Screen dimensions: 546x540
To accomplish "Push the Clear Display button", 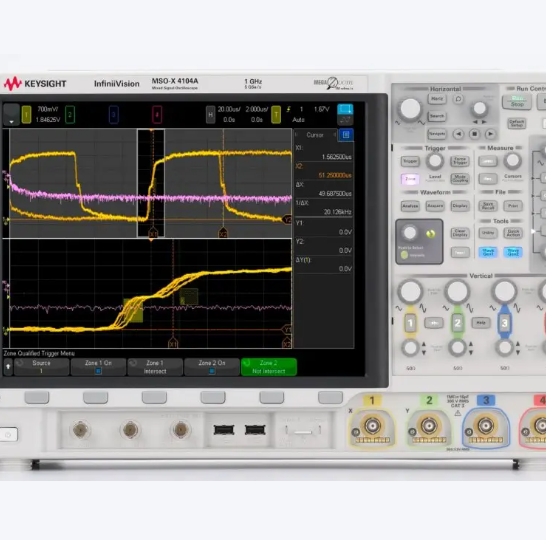I will (x=460, y=233).
